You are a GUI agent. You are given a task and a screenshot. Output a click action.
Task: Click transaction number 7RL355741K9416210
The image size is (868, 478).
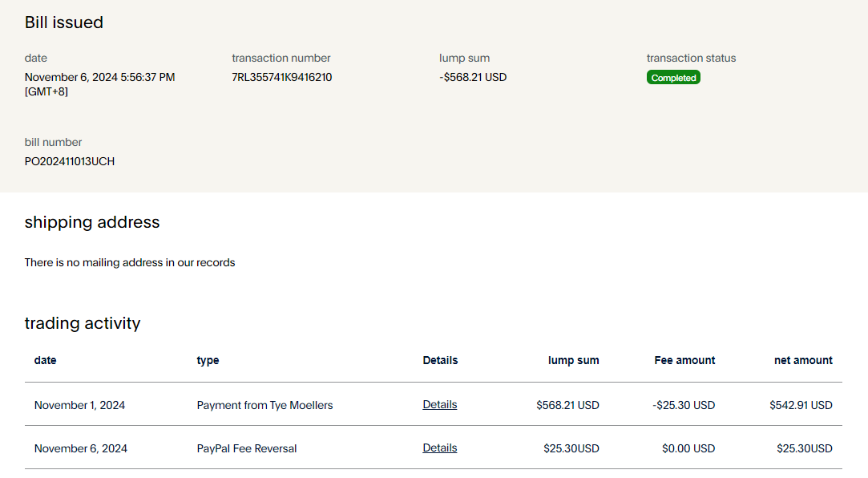(281, 78)
